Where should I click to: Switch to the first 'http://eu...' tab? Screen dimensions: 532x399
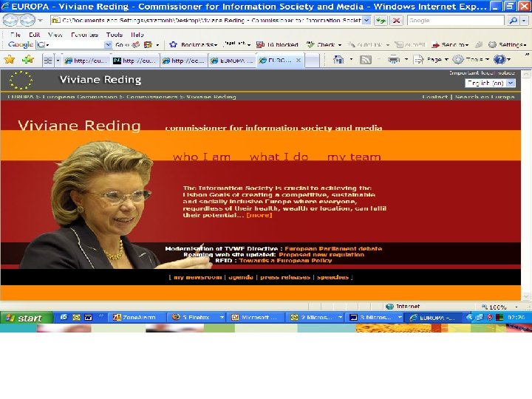coord(87,61)
